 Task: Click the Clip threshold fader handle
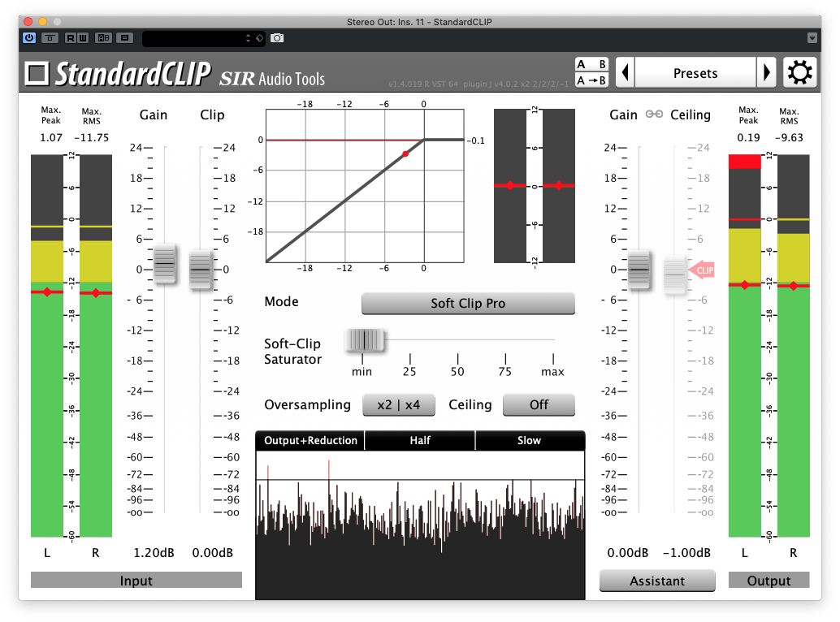point(201,270)
